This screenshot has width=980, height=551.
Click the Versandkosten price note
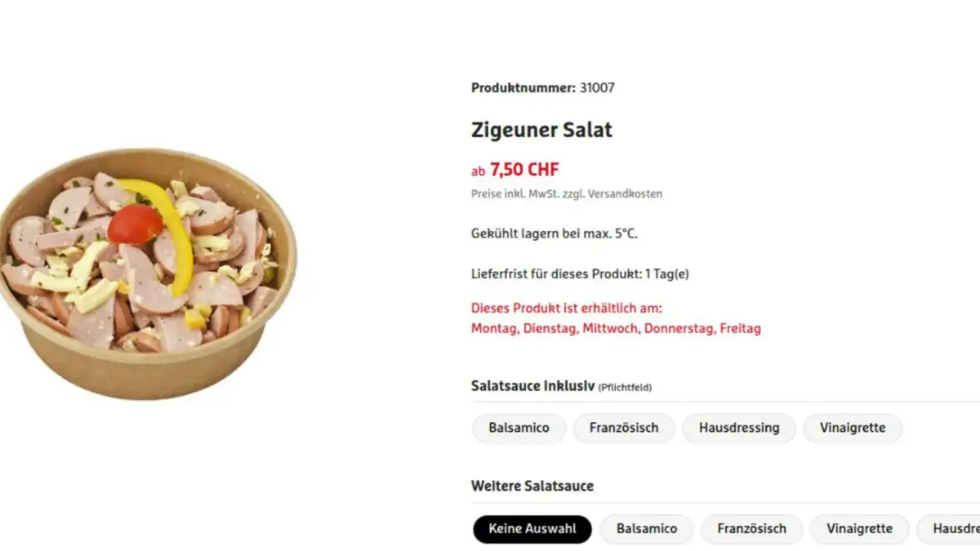tap(567, 194)
